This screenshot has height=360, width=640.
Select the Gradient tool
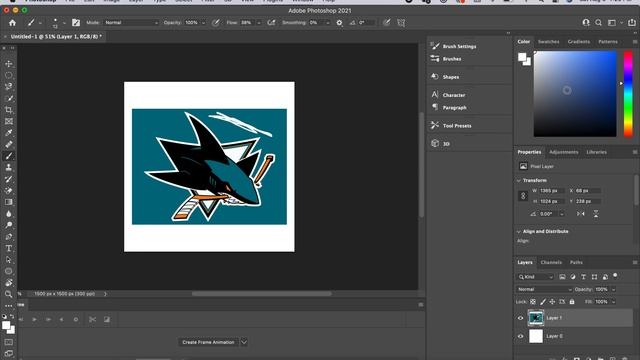(9, 202)
